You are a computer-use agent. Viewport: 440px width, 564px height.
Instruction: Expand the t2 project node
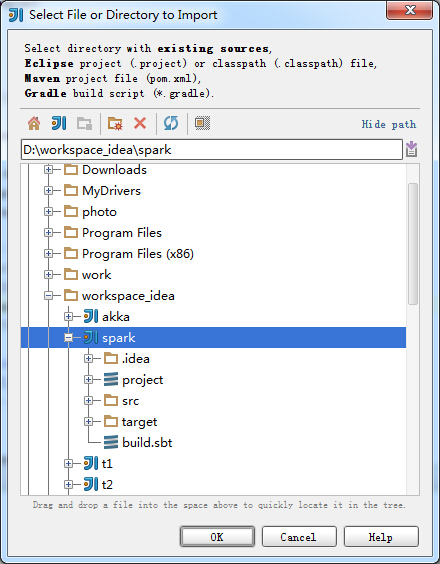68,485
